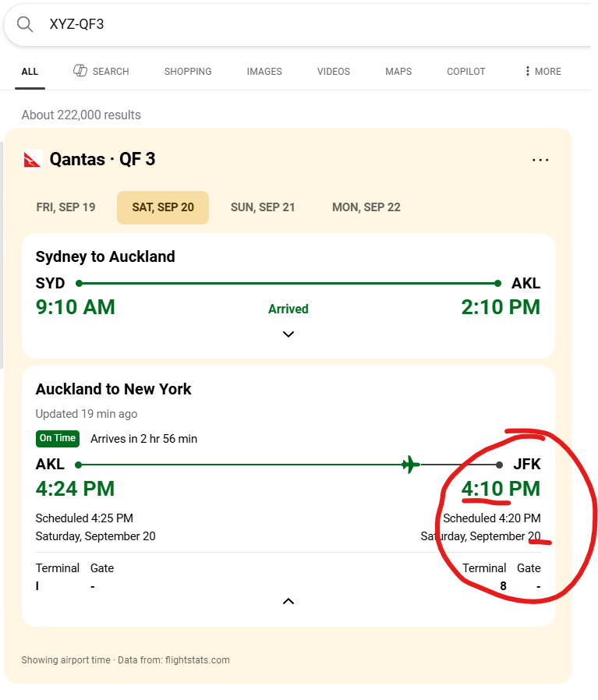598x700 pixels.
Task: Click the Arrives in 2 hr 56 min text
Action: point(143,439)
